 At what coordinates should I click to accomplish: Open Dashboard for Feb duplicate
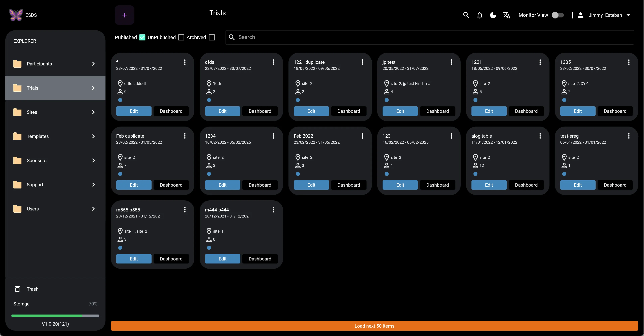tap(171, 185)
